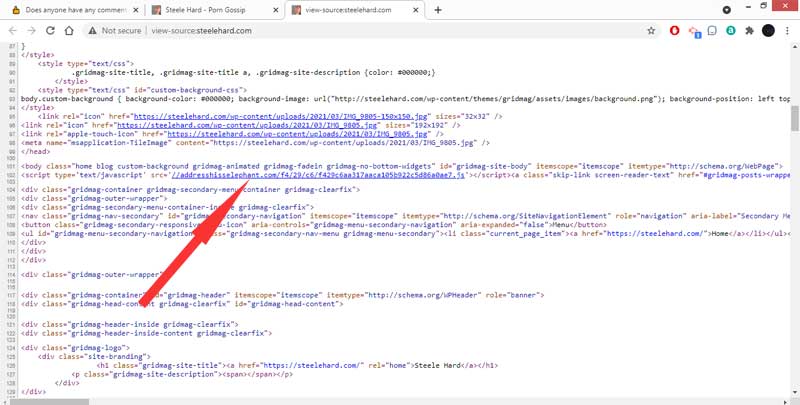Close the view-source:steelehard.com tab
This screenshot has width=800, height=405.
click(x=416, y=10)
